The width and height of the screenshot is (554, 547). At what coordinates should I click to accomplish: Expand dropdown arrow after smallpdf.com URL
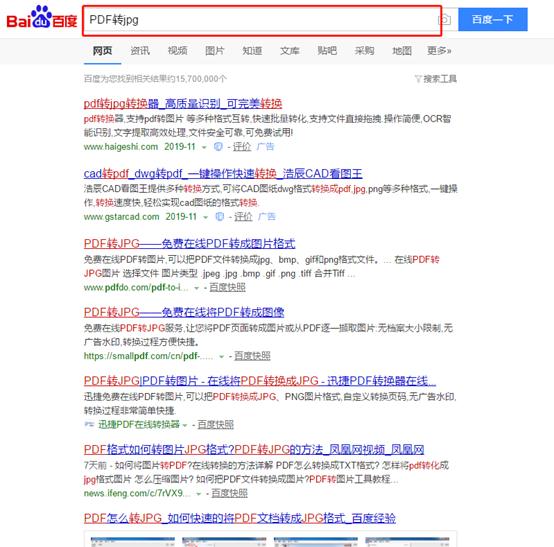pos(221,357)
